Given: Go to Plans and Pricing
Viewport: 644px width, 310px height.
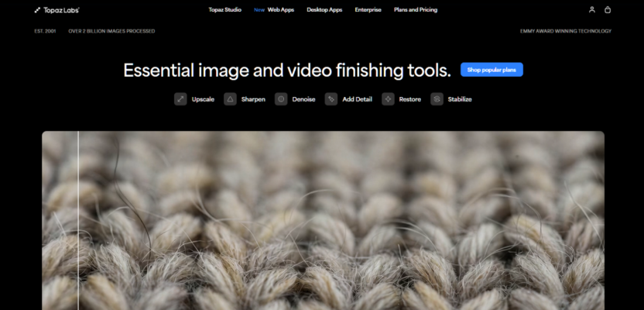Looking at the screenshot, I should 416,10.
